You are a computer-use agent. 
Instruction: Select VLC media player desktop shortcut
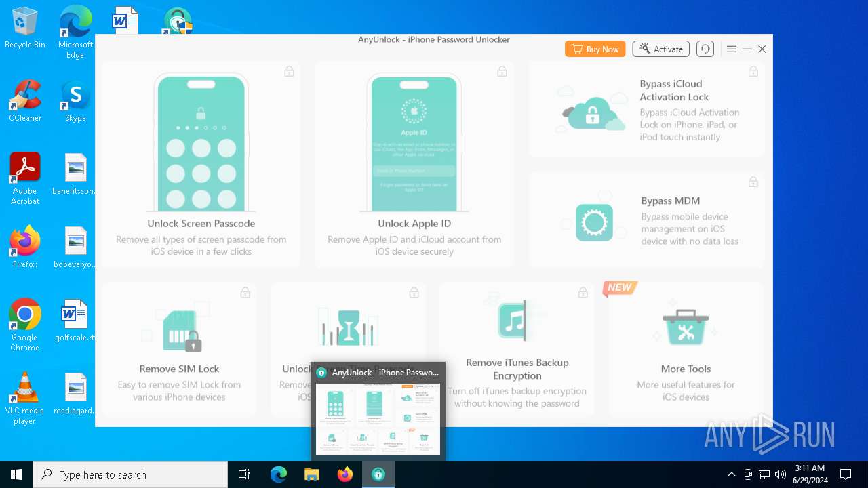click(x=25, y=399)
